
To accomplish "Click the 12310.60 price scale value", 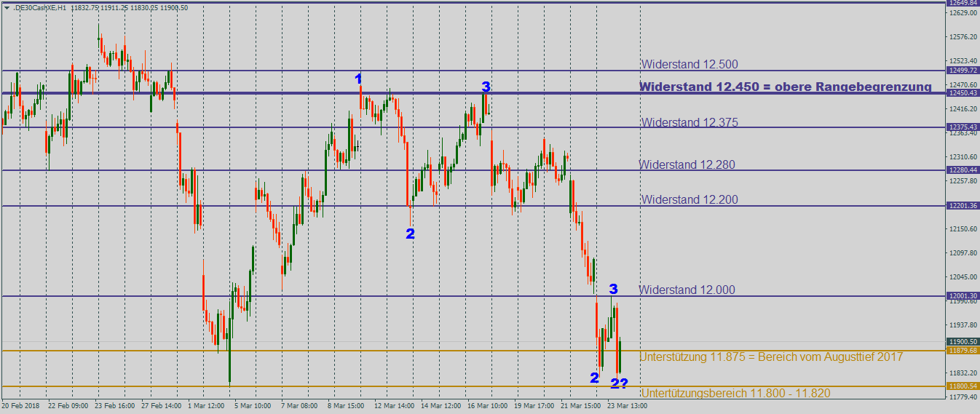I will coord(963,157).
